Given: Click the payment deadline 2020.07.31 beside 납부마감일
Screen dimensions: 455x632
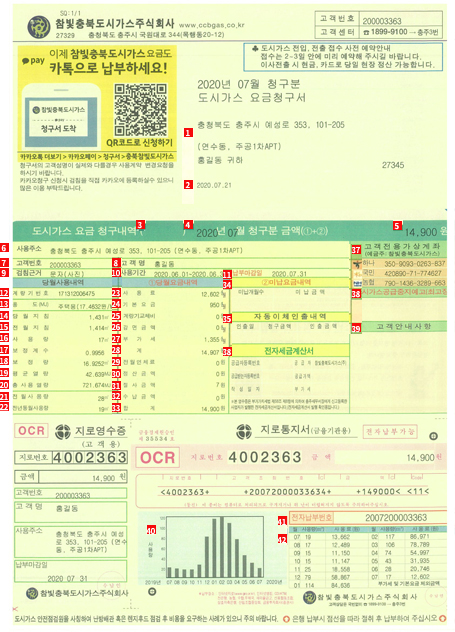Looking at the screenshot, I should [289, 273].
